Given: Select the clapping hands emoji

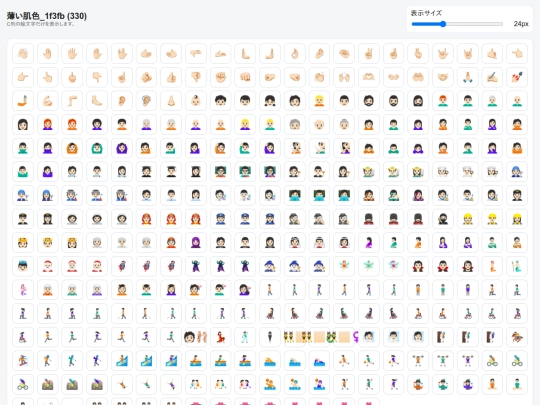Looking at the screenshot, I should tap(319, 77).
